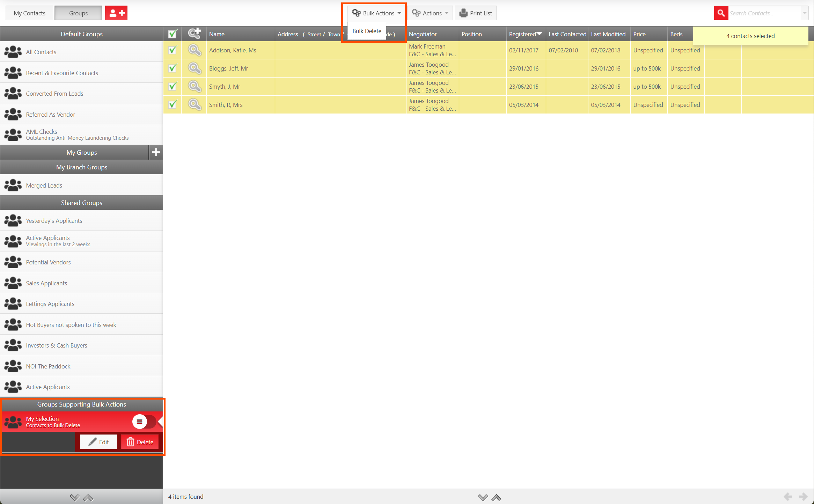Switch to Groups tab

pos(78,13)
